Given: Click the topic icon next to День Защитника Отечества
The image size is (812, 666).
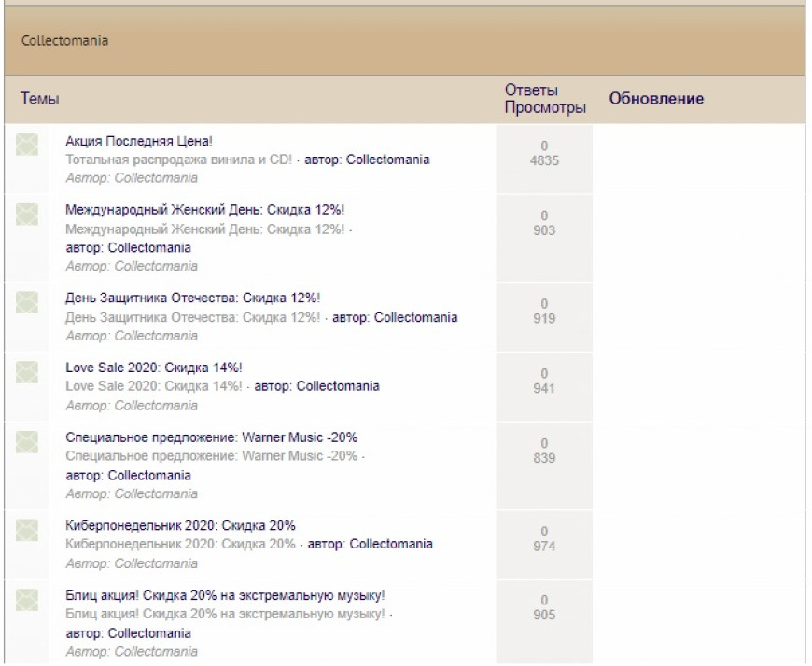Looking at the screenshot, I should click(x=27, y=301).
